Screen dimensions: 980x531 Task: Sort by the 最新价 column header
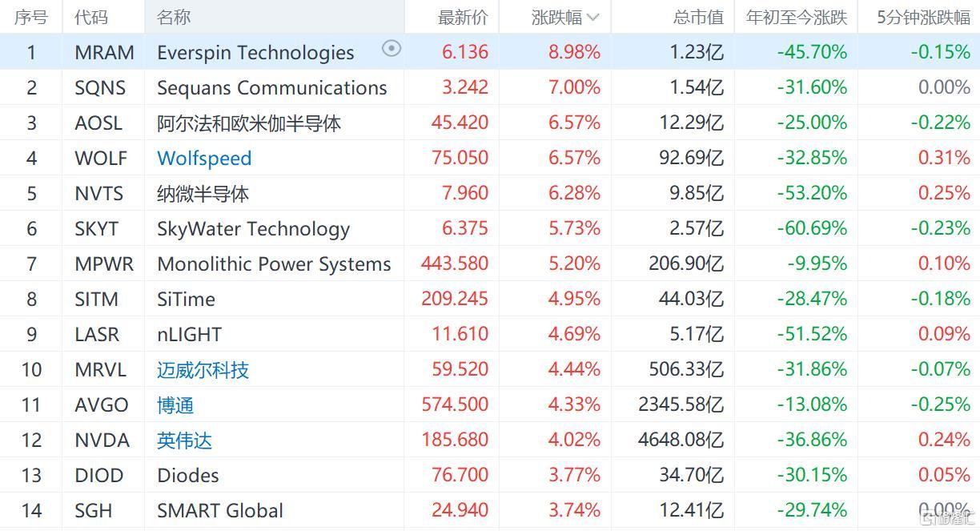pos(463,17)
